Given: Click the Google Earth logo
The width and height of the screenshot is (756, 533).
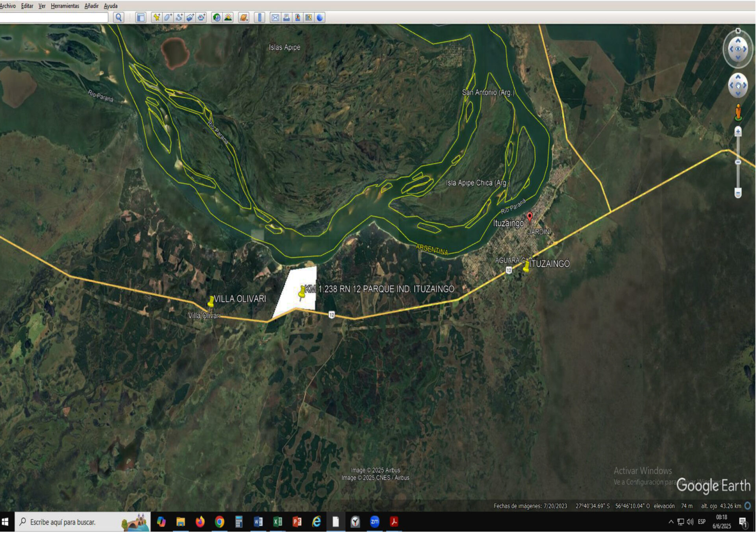Looking at the screenshot, I should pyautogui.click(x=713, y=486).
